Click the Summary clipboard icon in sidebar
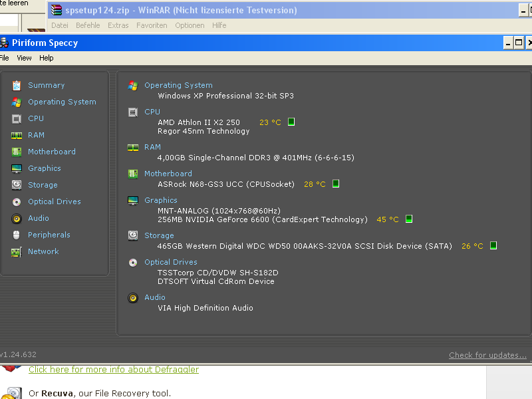The height and width of the screenshot is (399, 532). click(x=16, y=86)
